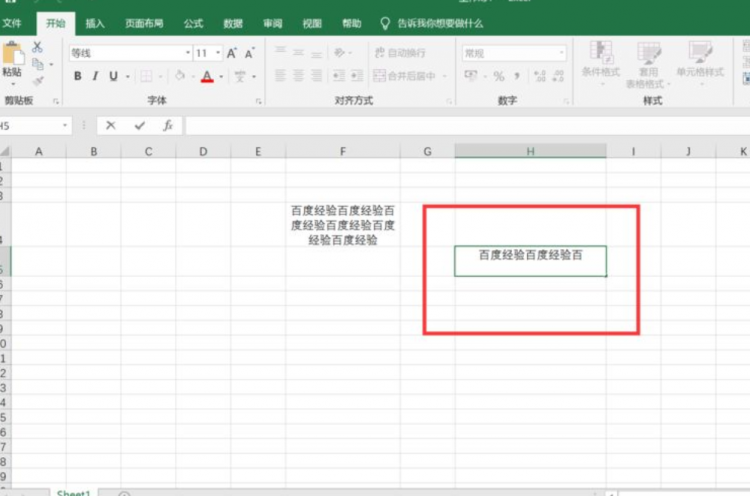Open the Sheet1 tab
The width and height of the screenshot is (750, 496).
pos(74,493)
